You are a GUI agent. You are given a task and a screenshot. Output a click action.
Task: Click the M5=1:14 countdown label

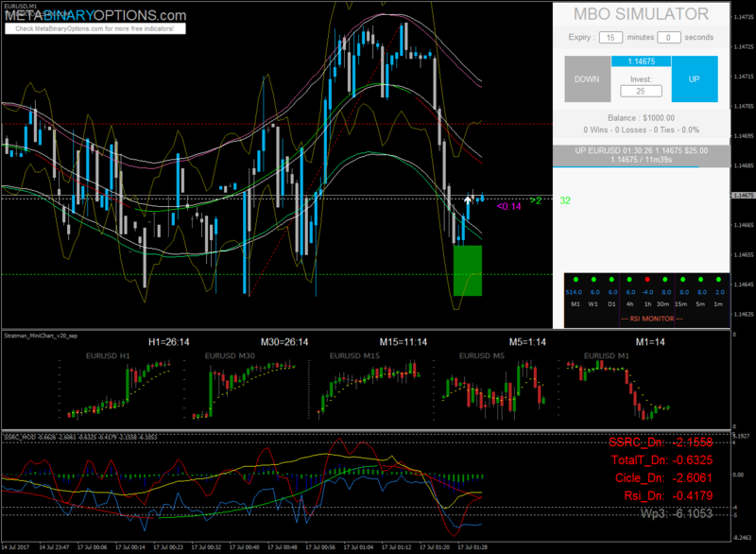click(527, 342)
